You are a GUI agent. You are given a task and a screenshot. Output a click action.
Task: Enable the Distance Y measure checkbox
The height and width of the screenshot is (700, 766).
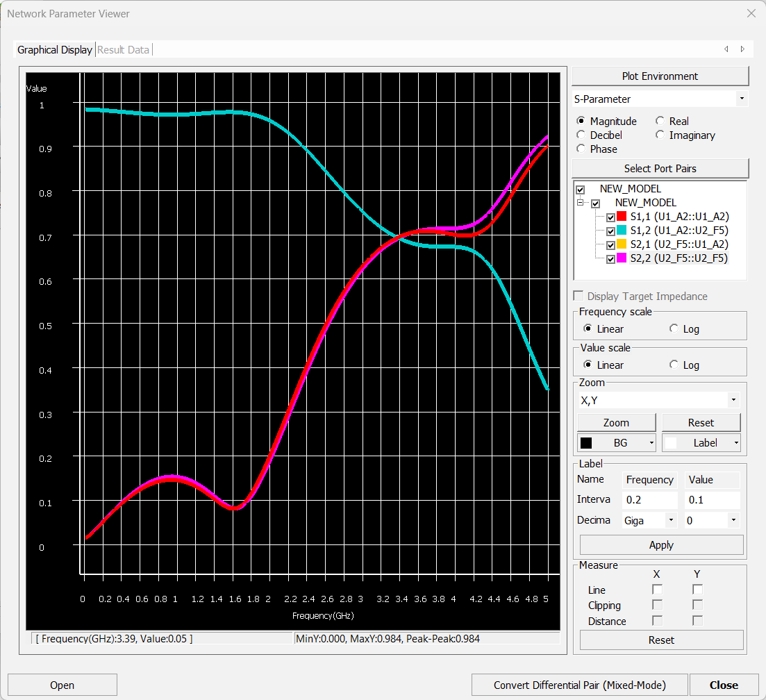[x=698, y=621]
